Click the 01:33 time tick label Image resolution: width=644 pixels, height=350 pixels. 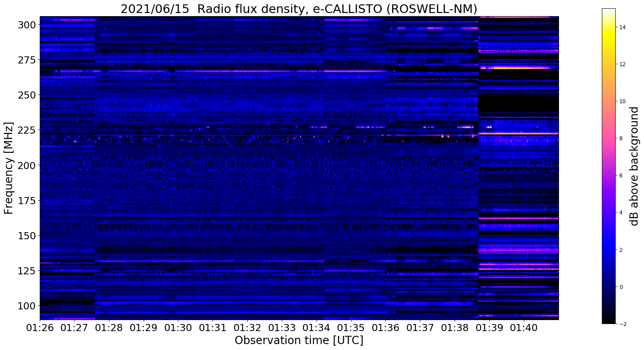tap(282, 328)
